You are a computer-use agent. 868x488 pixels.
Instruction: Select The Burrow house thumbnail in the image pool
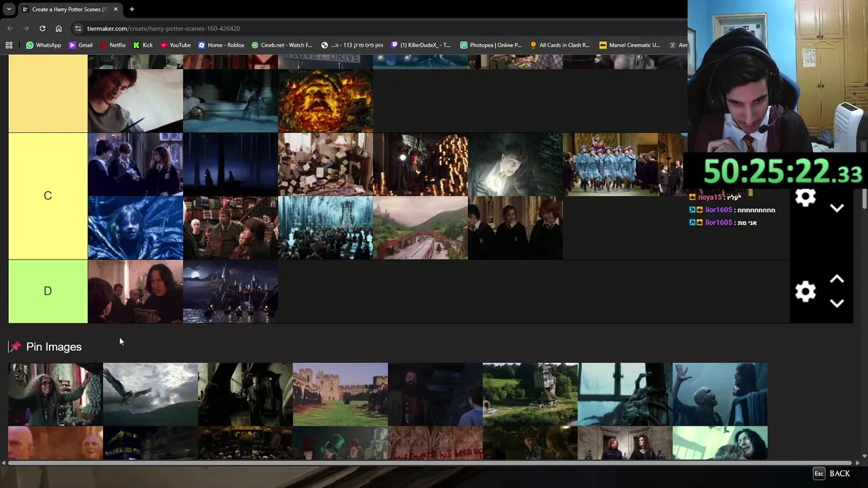(530, 394)
